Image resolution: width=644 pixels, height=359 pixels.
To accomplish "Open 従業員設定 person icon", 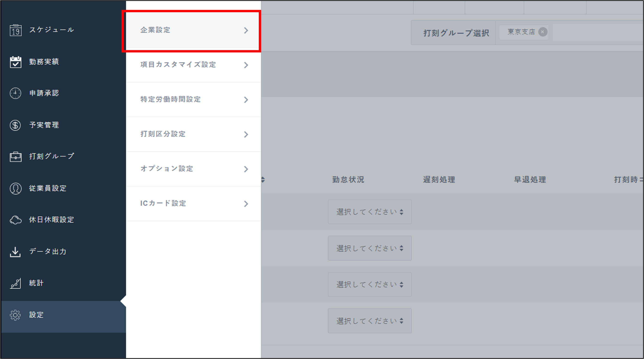I will [16, 188].
